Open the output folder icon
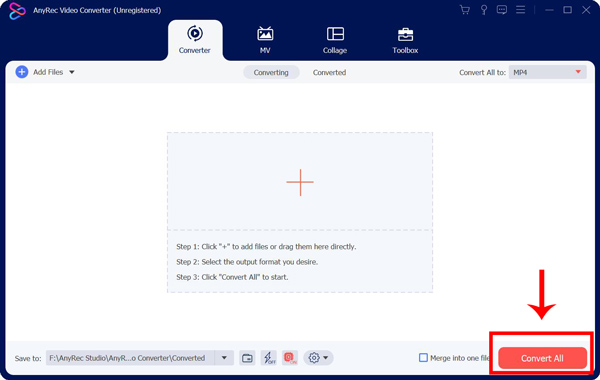 tap(247, 358)
